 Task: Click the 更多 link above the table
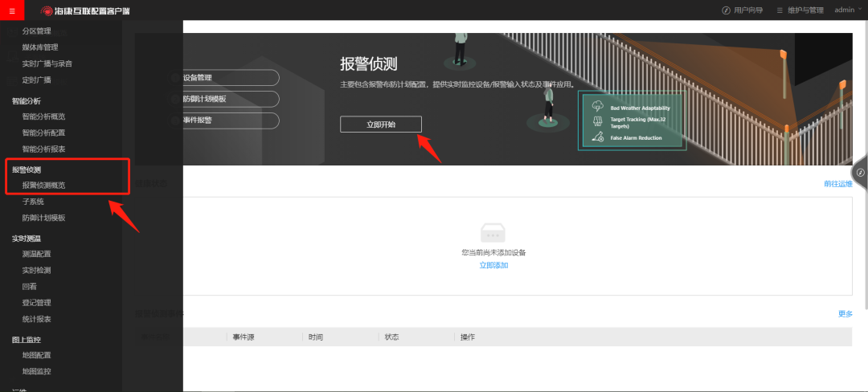[845, 314]
